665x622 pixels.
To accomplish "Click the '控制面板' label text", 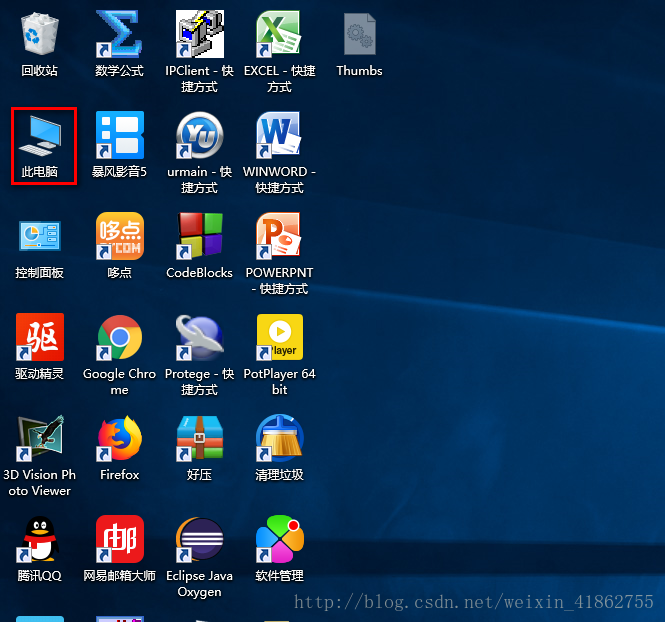I will 39,273.
